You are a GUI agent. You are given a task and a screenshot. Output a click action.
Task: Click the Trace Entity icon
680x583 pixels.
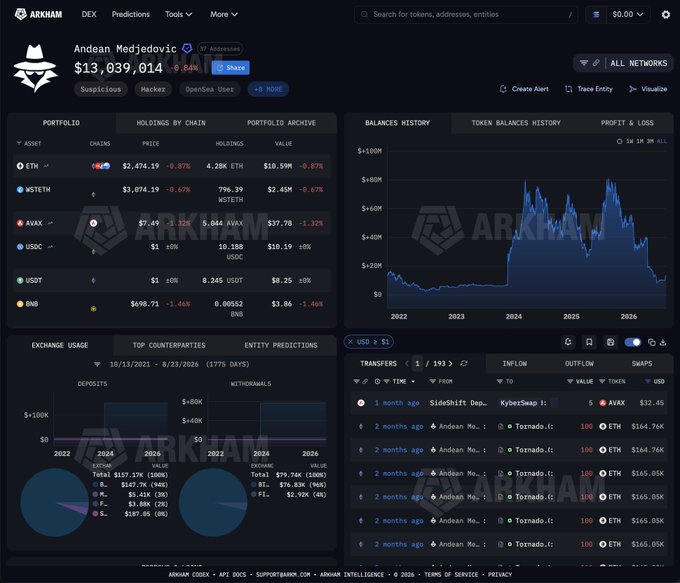tap(569, 89)
